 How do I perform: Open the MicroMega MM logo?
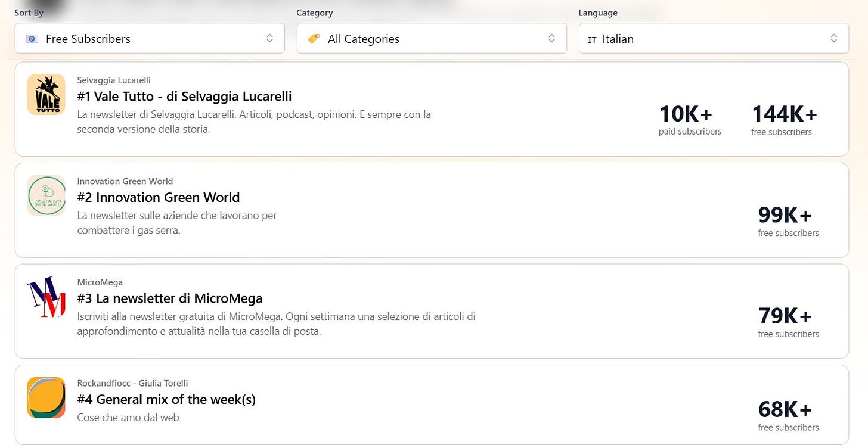[46, 297]
